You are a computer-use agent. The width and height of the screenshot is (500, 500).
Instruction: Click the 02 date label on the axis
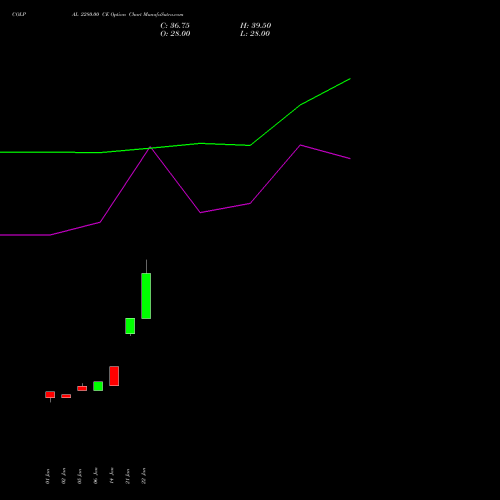tap(63, 476)
